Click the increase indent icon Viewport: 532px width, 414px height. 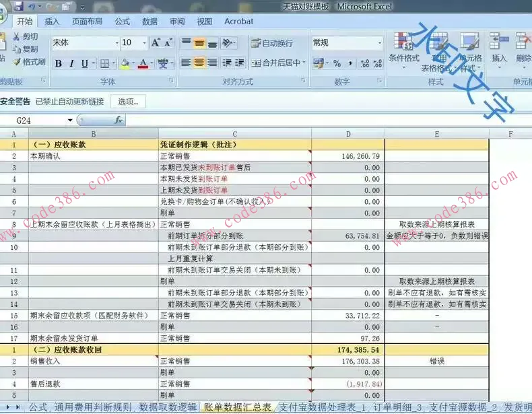pos(240,63)
